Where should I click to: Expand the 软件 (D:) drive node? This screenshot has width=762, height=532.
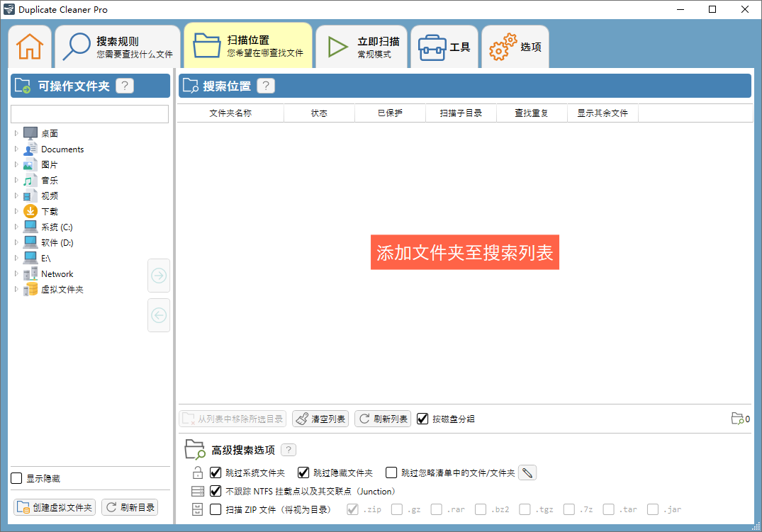[x=16, y=242]
